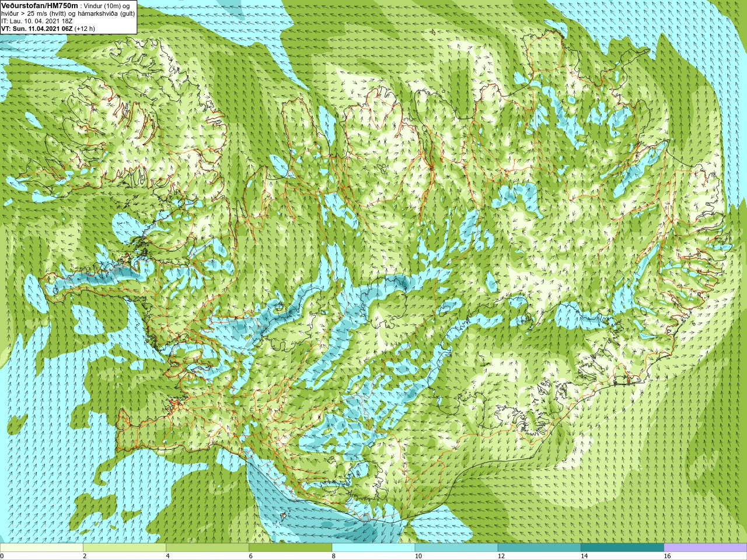The width and height of the screenshot is (747, 560).
Task: Click the '14' label on the wind scale
Action: [x=584, y=556]
